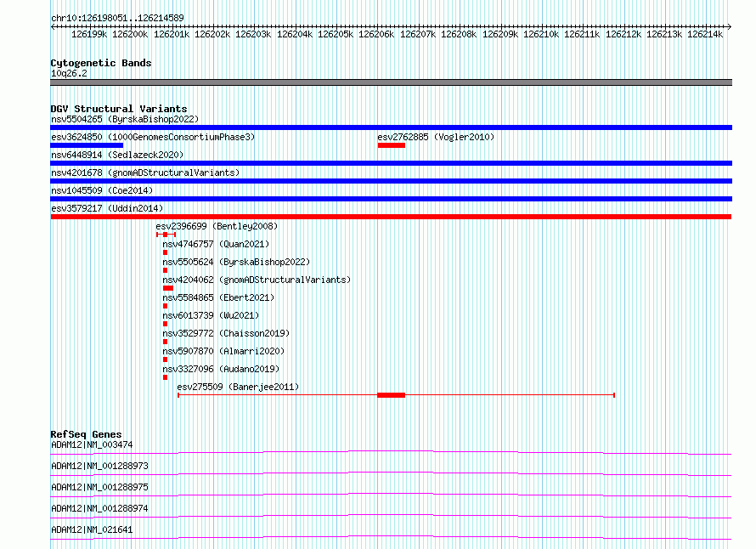Click the DGV Structural Variants track title
The image size is (756, 549).
[119, 109]
